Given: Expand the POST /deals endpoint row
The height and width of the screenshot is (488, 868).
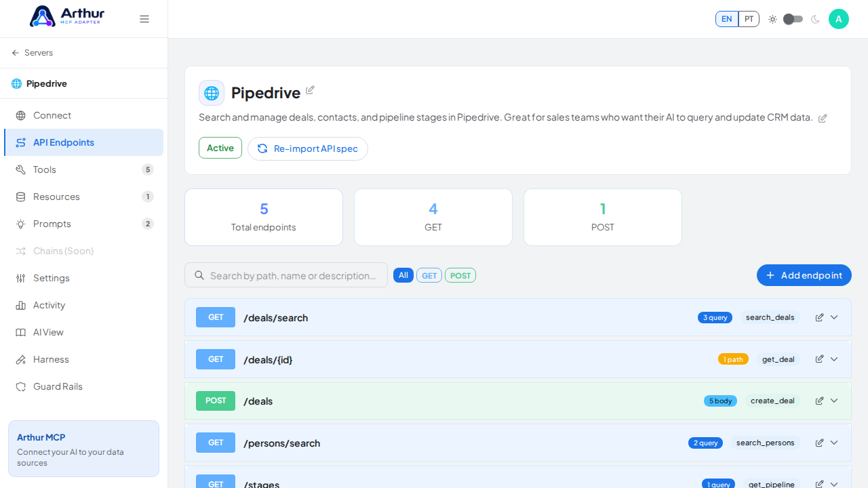Looking at the screenshot, I should (834, 401).
